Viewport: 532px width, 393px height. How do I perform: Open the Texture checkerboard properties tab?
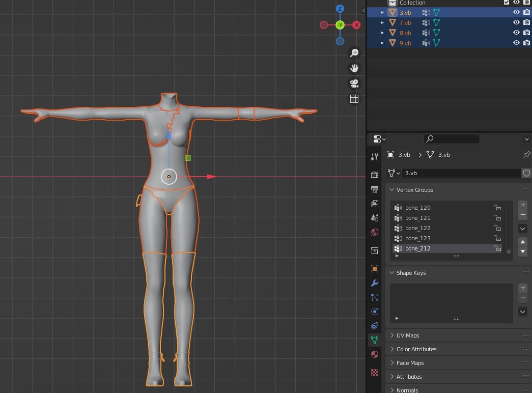point(375,372)
